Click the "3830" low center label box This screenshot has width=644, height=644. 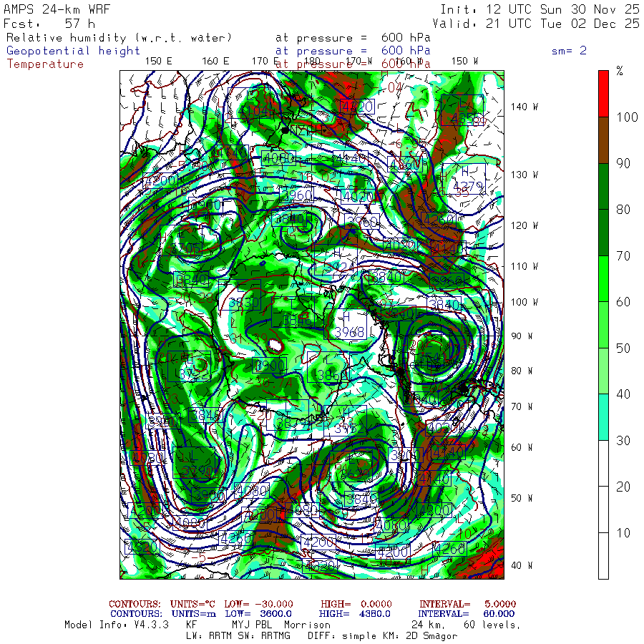click(240, 296)
